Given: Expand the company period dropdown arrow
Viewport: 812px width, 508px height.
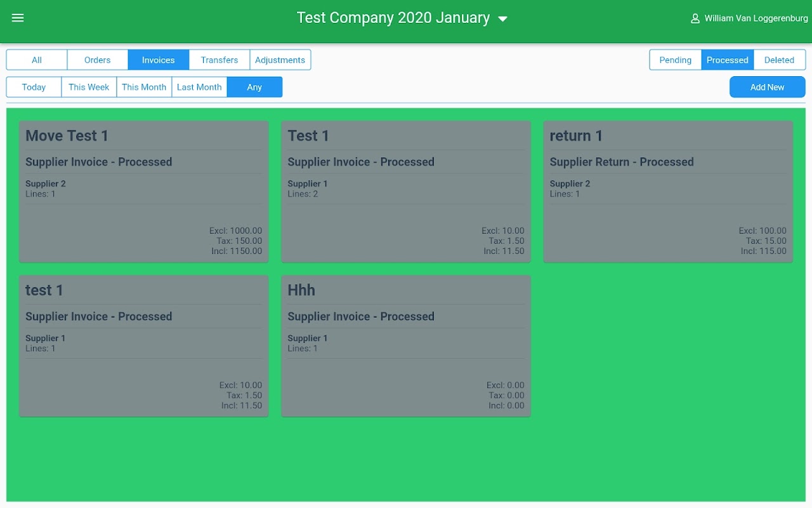Looking at the screenshot, I should coord(503,19).
